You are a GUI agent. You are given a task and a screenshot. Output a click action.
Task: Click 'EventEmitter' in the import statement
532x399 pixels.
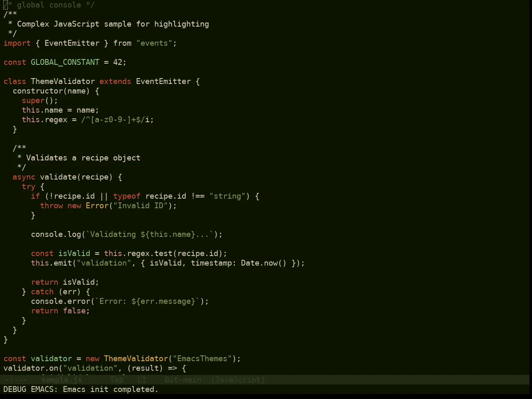point(72,43)
